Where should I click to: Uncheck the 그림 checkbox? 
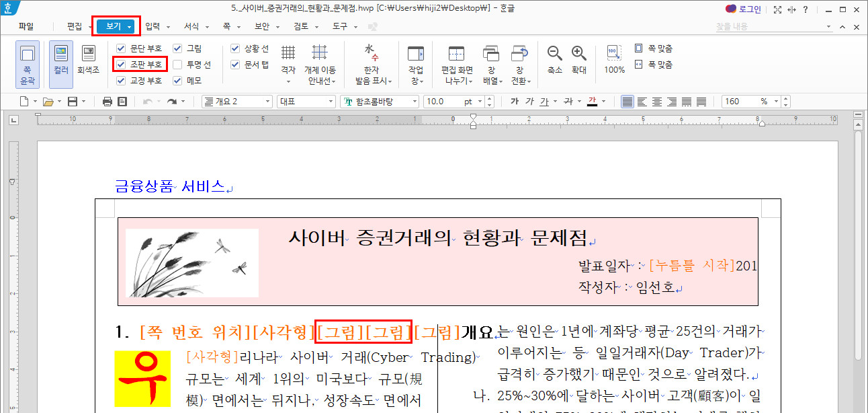(x=177, y=48)
